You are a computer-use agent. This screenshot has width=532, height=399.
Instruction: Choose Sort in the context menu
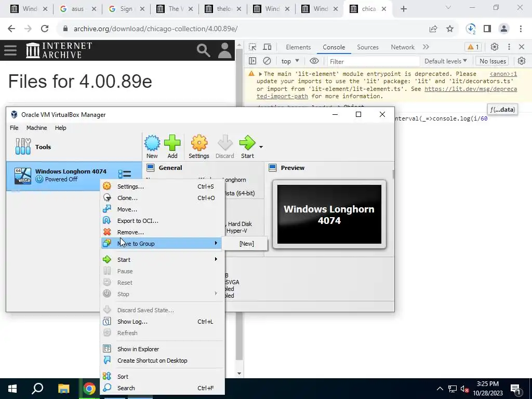pos(163,377)
